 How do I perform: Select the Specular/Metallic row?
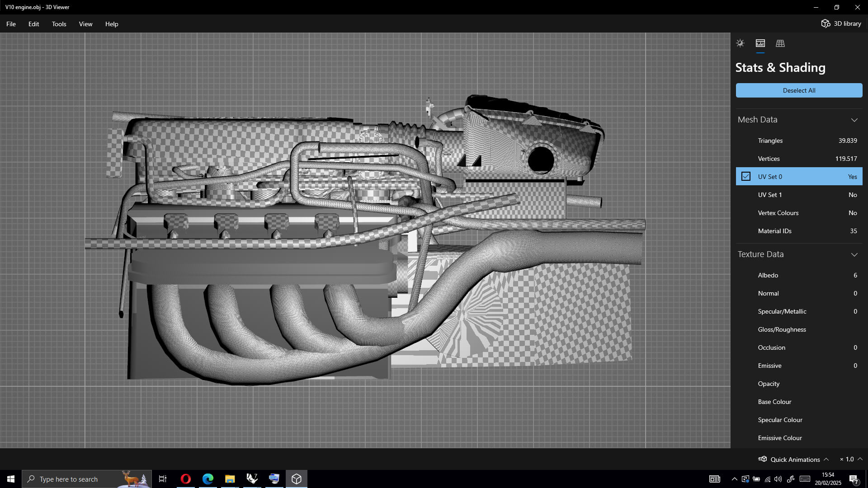click(x=799, y=311)
